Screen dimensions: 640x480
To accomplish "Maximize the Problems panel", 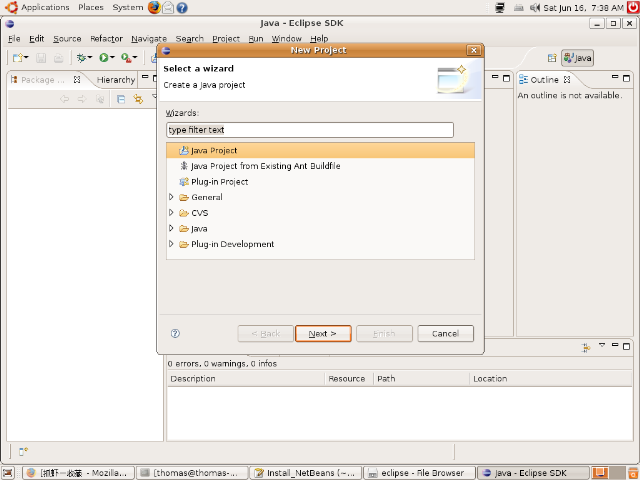I will click(x=627, y=347).
